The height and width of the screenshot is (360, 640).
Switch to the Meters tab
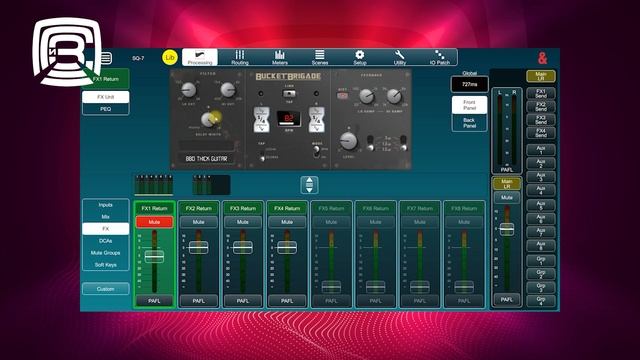280,57
